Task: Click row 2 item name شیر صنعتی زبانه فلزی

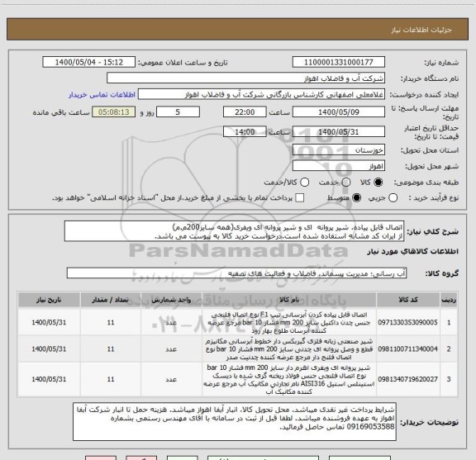Action: [289, 349]
